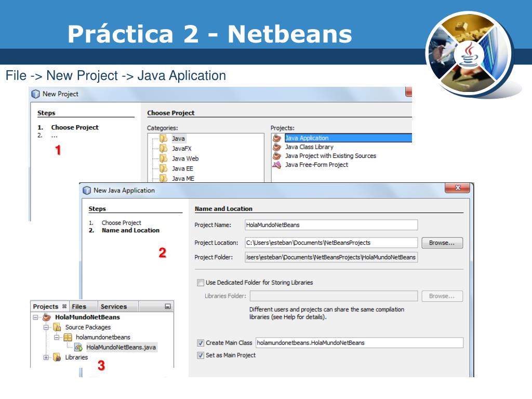Click the Create Main Class text field

[x=360, y=343]
